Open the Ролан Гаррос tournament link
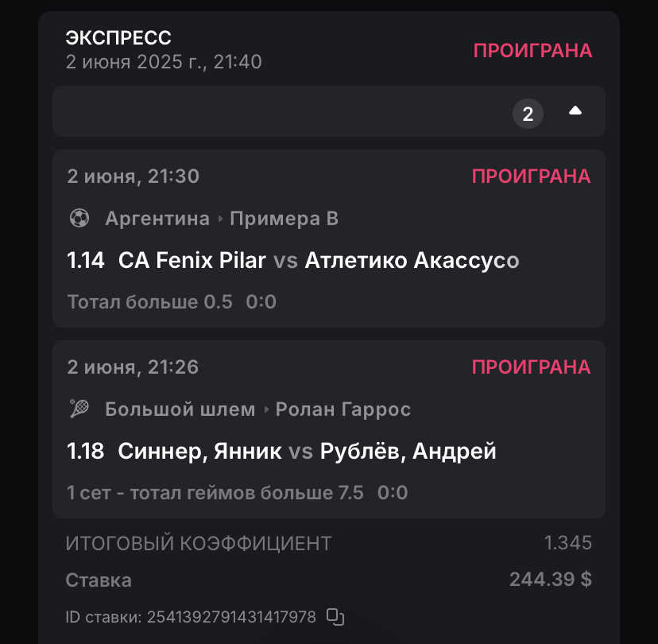The width and height of the screenshot is (658, 644). pos(343,409)
